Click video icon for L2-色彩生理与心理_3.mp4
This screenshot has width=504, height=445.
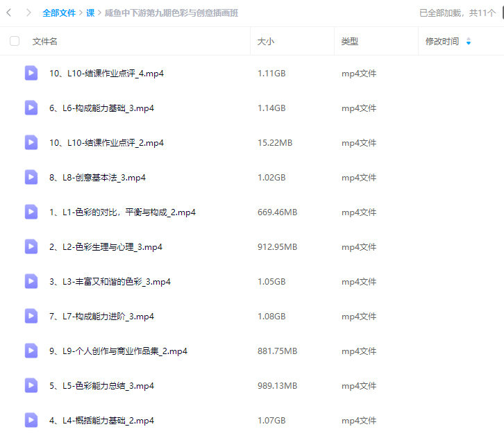click(31, 246)
